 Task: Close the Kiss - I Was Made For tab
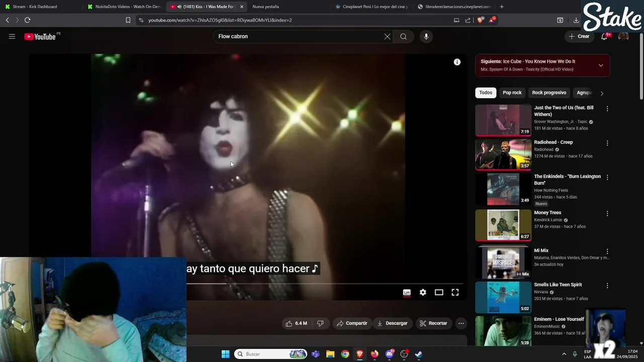[x=242, y=7]
